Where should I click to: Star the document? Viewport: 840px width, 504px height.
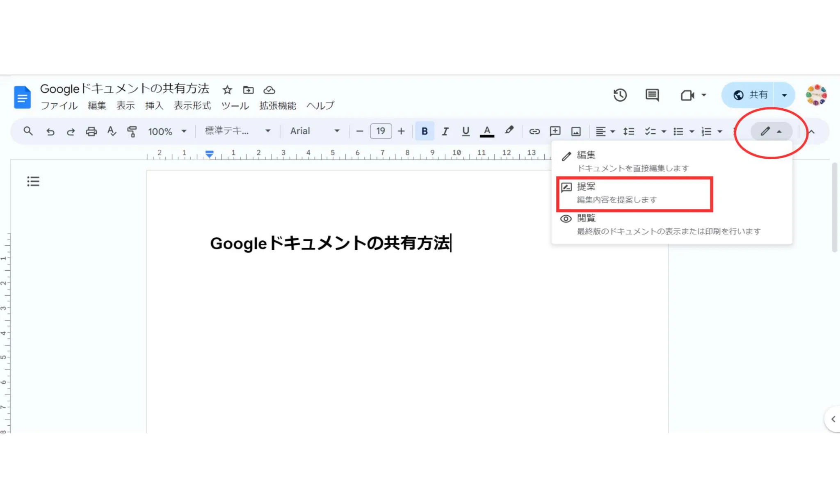click(227, 90)
